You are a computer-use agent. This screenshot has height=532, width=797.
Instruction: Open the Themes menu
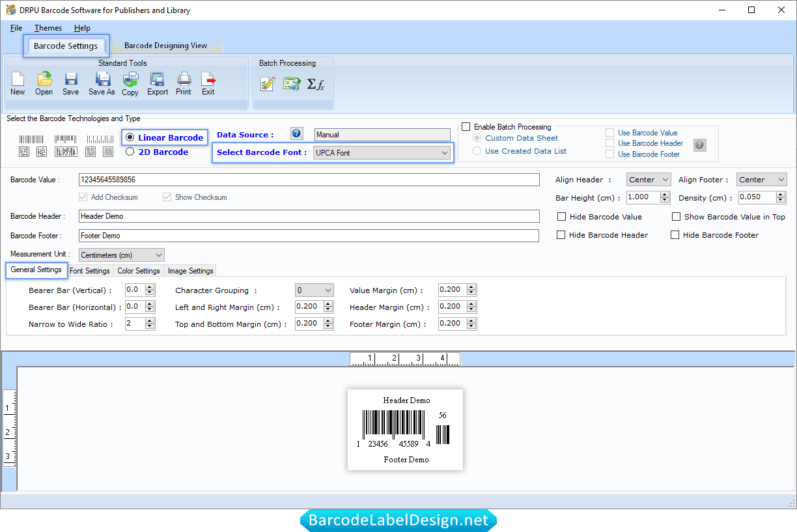(x=48, y=28)
